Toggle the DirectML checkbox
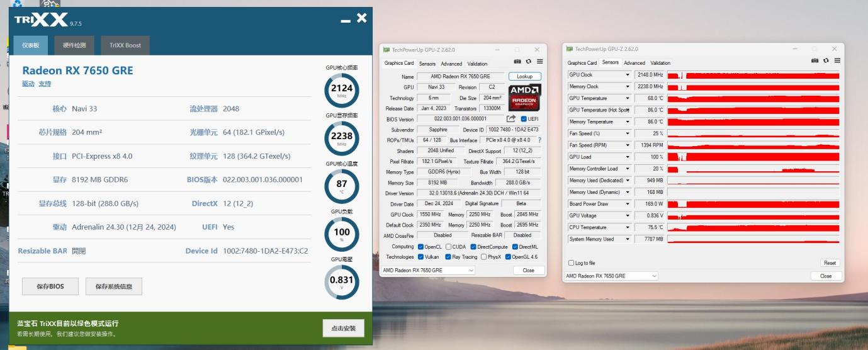 pyautogui.click(x=516, y=247)
